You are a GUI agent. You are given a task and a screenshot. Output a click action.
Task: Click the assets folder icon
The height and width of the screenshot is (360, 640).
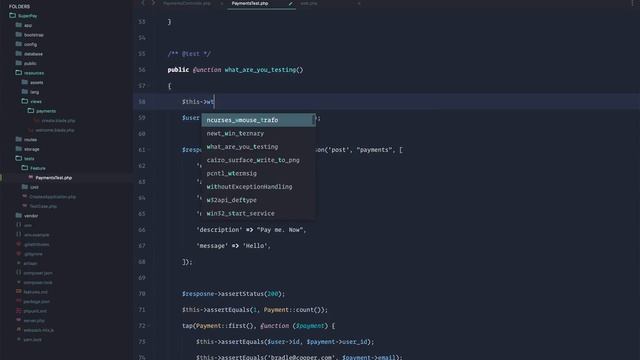pos(25,82)
